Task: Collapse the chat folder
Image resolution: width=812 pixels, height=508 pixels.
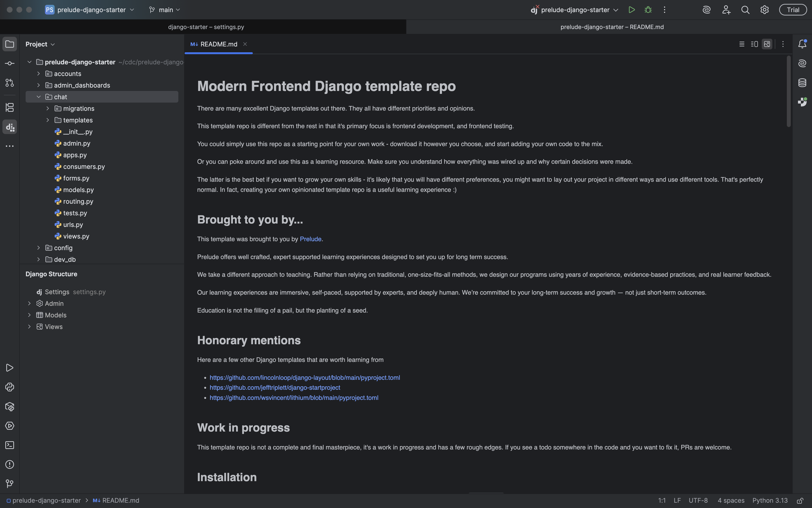Action: [39, 97]
